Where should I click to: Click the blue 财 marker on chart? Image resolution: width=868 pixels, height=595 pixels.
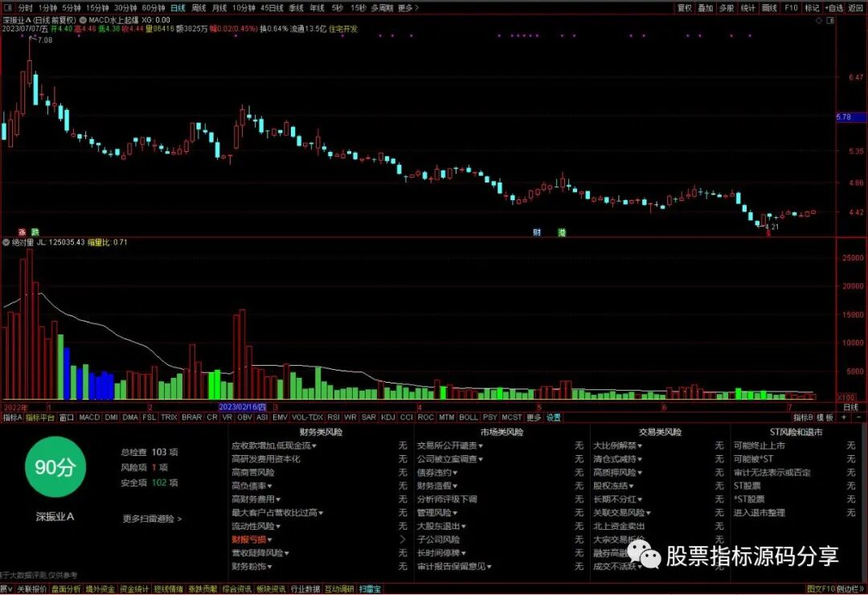pos(536,232)
